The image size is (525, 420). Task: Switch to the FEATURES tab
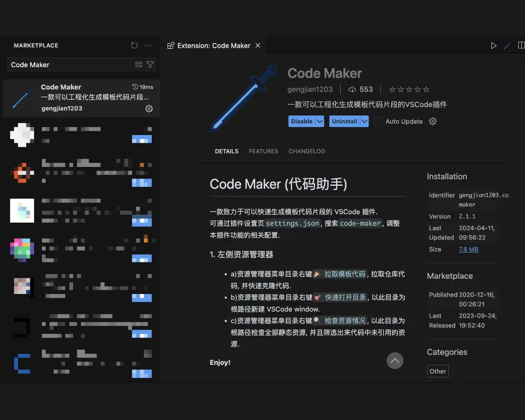[264, 151]
